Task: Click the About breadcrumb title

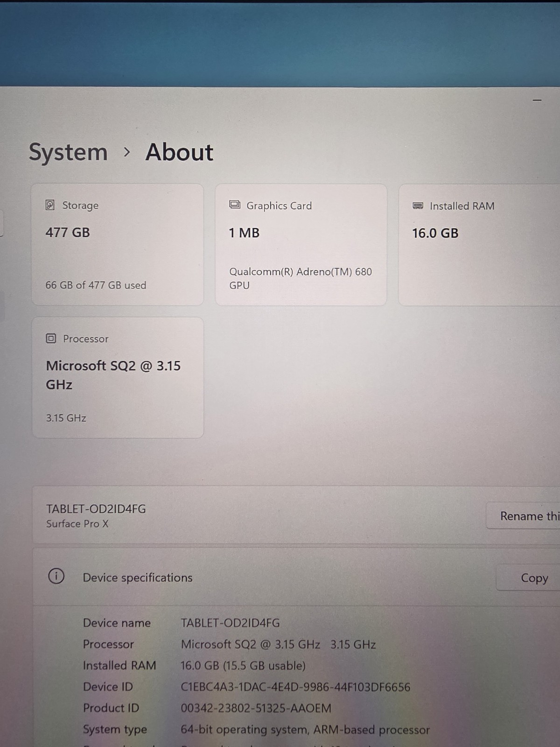Action: point(179,152)
